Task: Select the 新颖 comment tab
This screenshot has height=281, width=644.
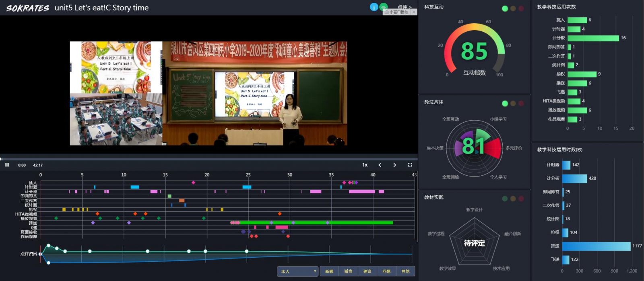Action: tap(329, 271)
